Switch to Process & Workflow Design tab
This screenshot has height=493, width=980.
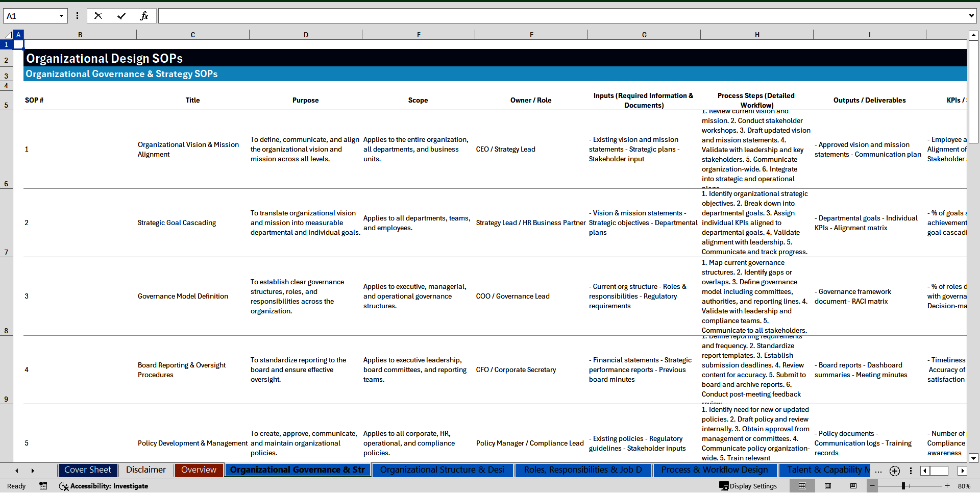tap(714, 470)
